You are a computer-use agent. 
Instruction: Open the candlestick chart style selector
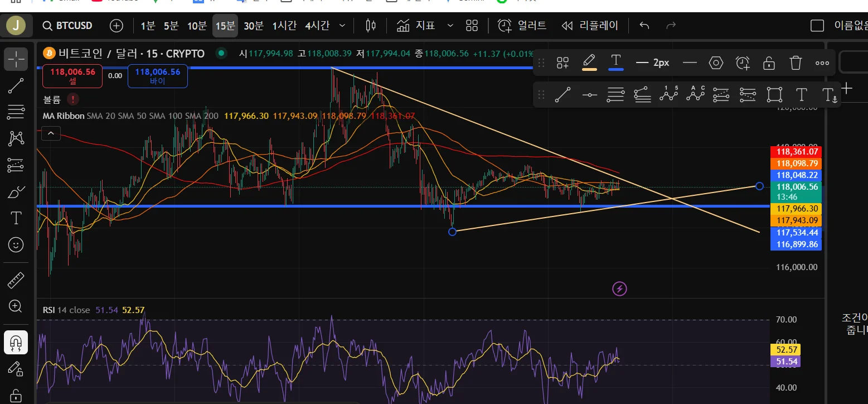tap(371, 26)
